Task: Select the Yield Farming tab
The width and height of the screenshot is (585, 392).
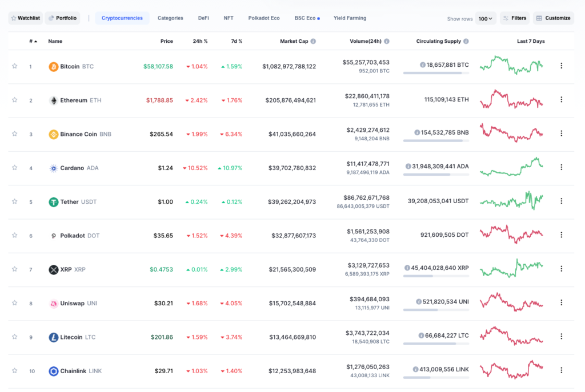Action: [x=350, y=18]
